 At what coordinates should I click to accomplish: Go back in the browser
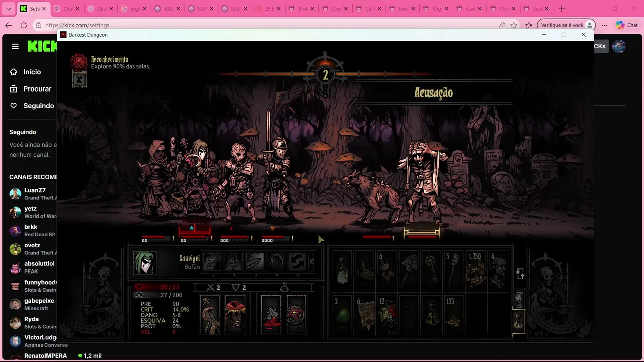[9, 25]
